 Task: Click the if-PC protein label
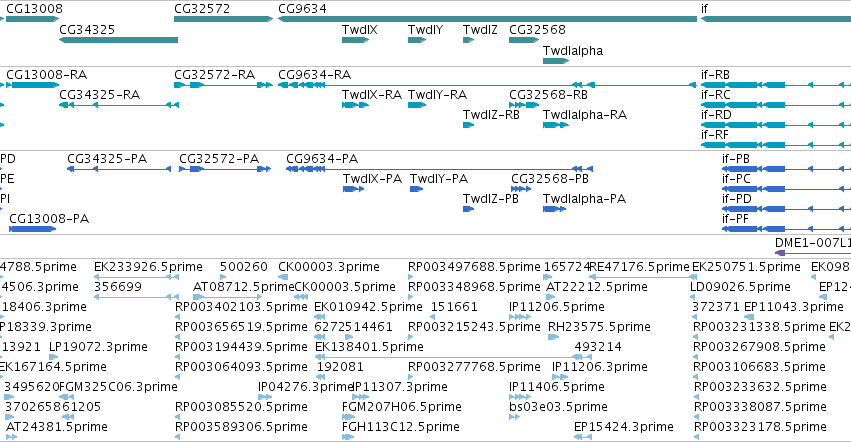[735, 179]
